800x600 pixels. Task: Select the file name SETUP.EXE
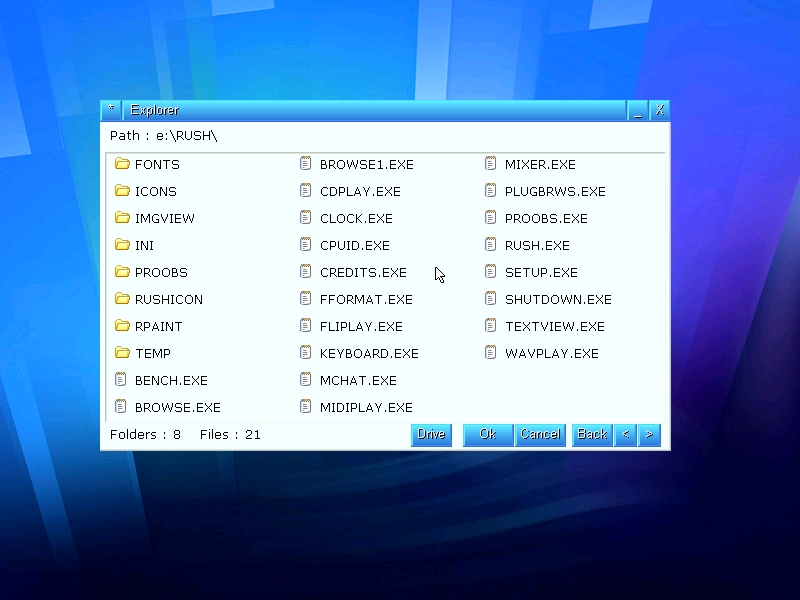click(541, 272)
